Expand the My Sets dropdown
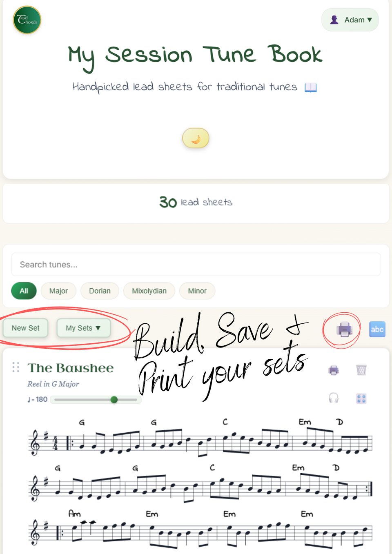This screenshot has height=554, width=392. pos(83,328)
